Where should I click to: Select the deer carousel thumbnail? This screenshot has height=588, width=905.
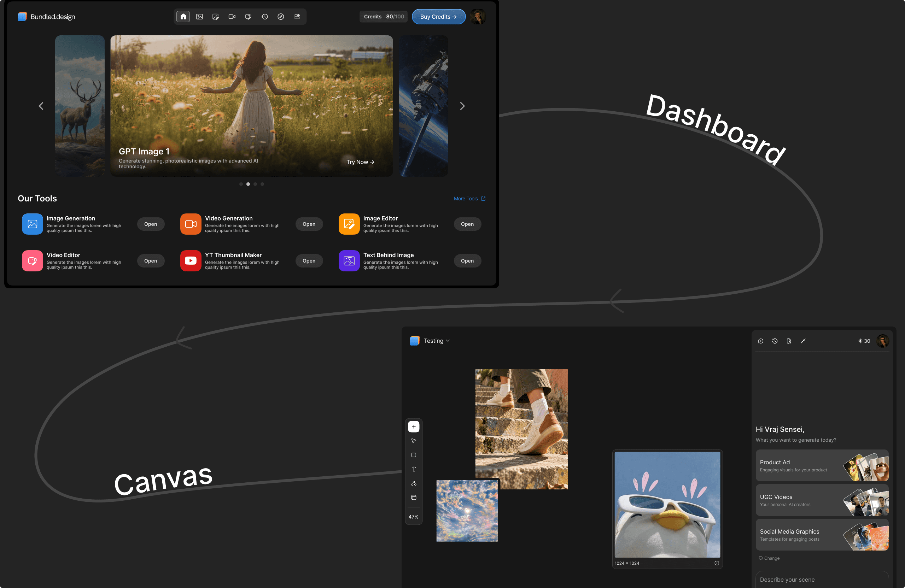pyautogui.click(x=80, y=106)
